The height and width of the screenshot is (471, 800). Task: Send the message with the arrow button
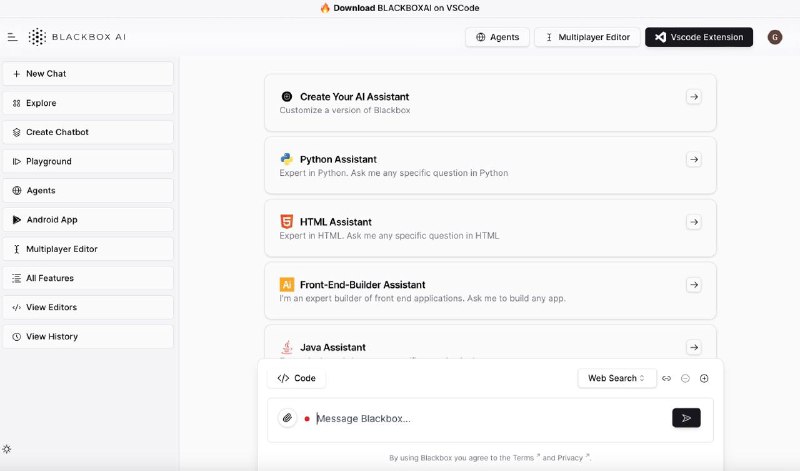coord(686,418)
